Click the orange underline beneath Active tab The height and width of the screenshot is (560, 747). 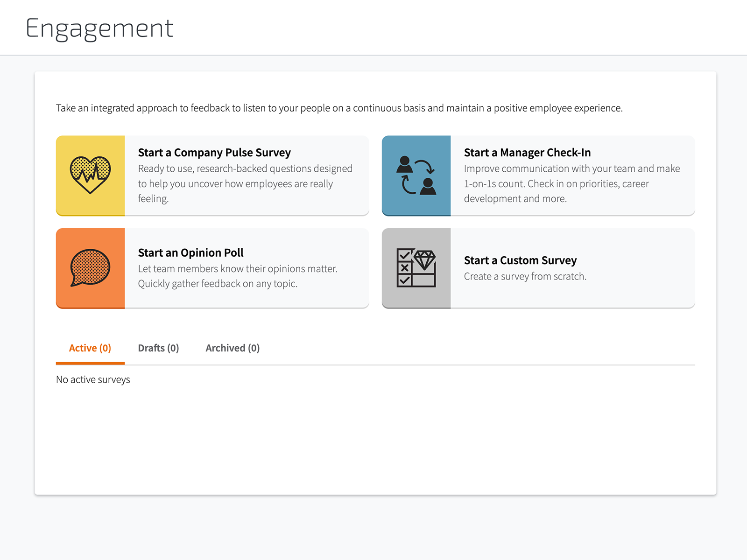(90, 362)
